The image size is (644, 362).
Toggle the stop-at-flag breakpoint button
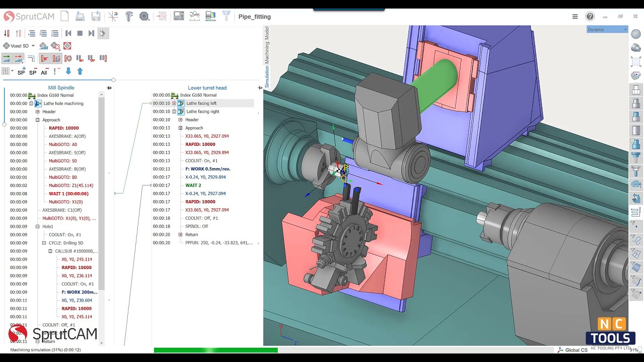tap(45, 58)
